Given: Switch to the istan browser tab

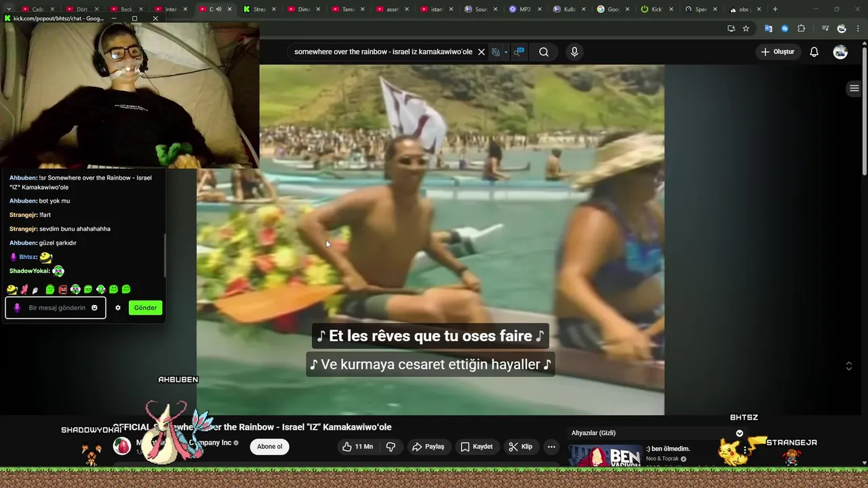Looking at the screenshot, I should [436, 9].
